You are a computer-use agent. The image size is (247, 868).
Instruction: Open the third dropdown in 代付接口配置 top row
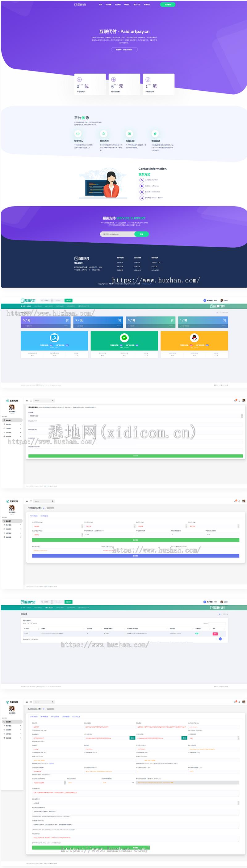click(x=161, y=526)
